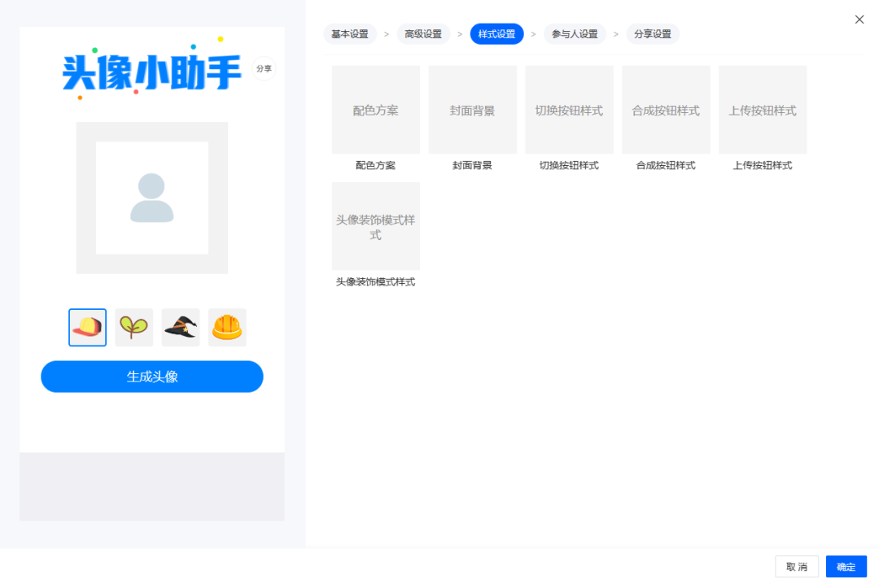Click the 合成按钮样式 caption text
879x588 pixels.
666,166
